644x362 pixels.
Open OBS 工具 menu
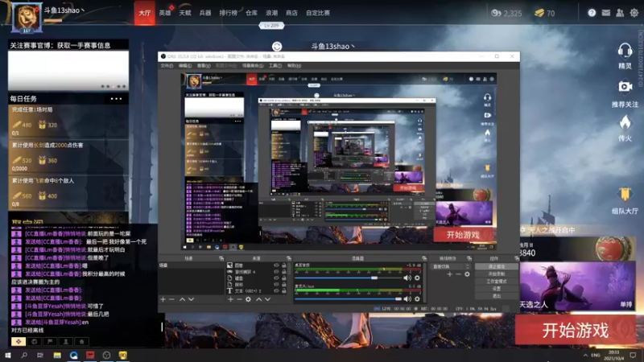(275, 66)
